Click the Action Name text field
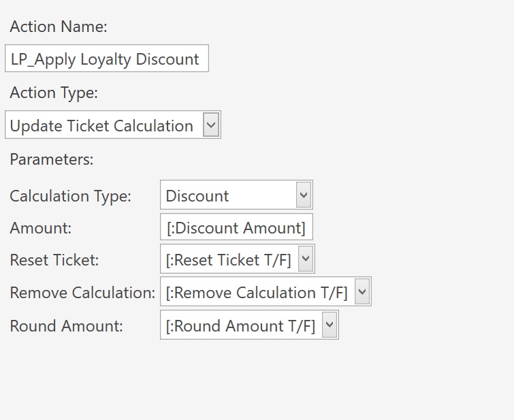 [107, 59]
